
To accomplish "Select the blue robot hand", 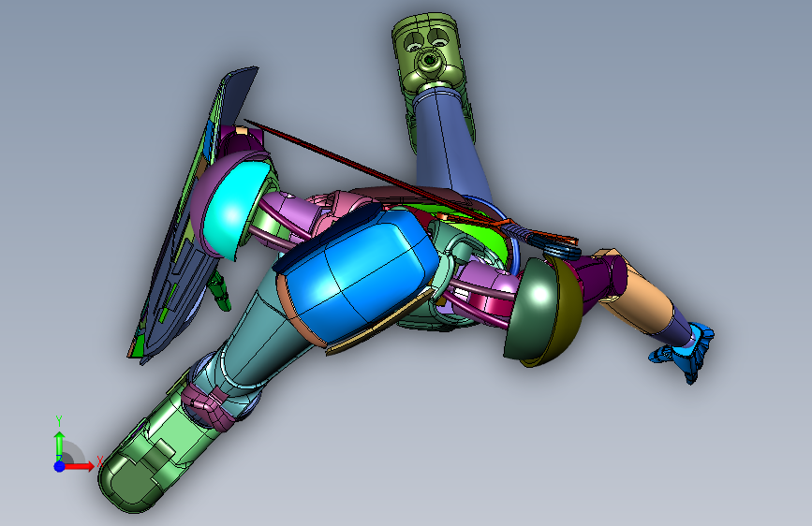I will 687,351.
